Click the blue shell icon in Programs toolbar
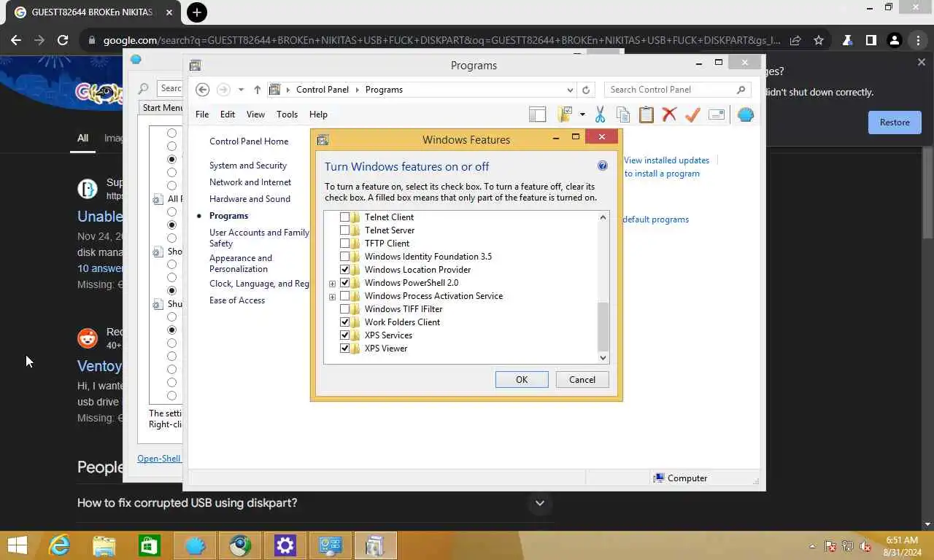 pos(745,114)
